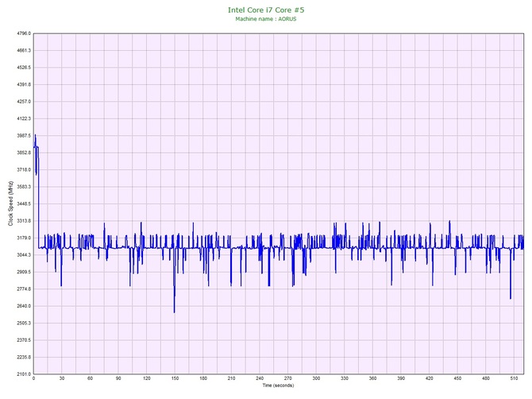Click the 90 tick on the time axis
This screenshot has width=532, height=399.
point(118,378)
